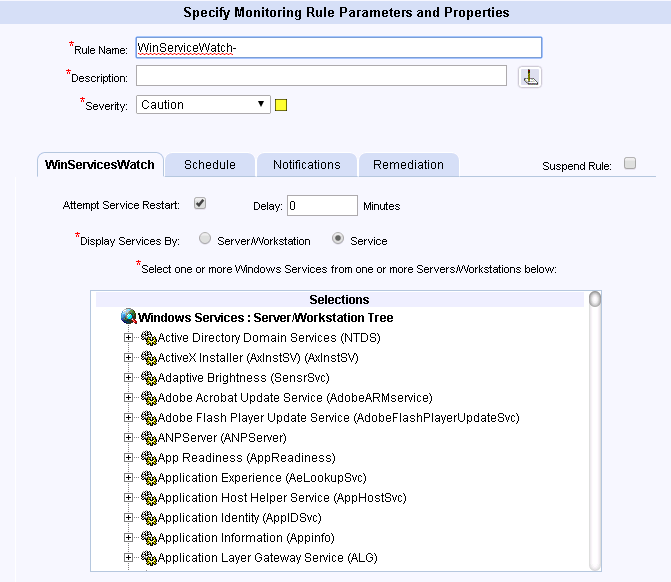671x582 pixels.
Task: Click the gear icon beside ANPServer
Action: pyautogui.click(x=149, y=438)
